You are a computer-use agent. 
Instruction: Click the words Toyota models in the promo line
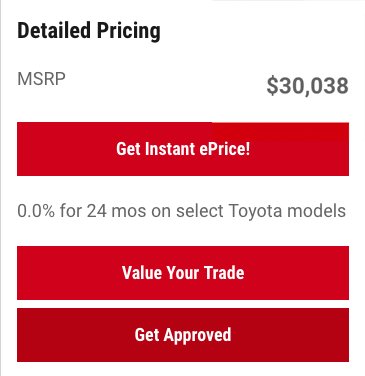(x=287, y=211)
